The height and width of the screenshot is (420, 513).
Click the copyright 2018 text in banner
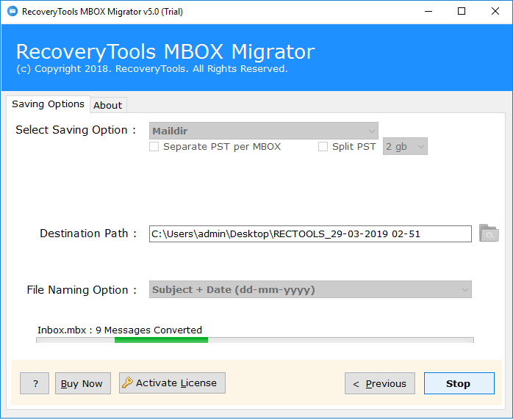tap(152, 69)
